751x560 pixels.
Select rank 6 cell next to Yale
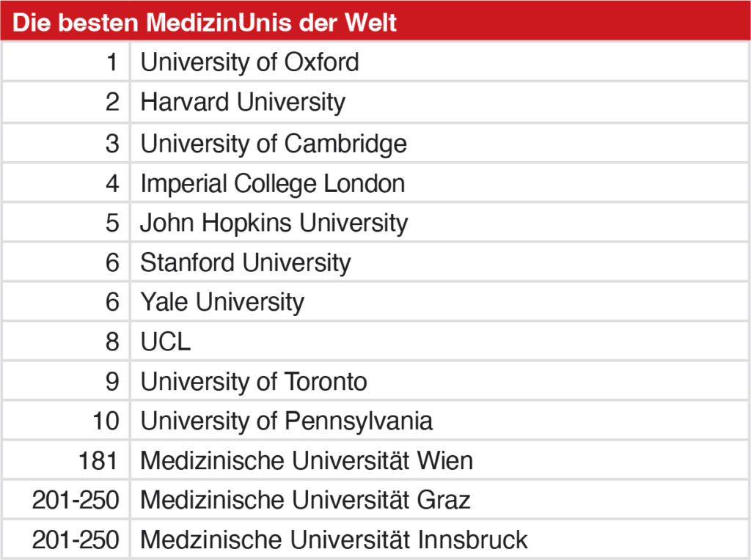point(111,302)
